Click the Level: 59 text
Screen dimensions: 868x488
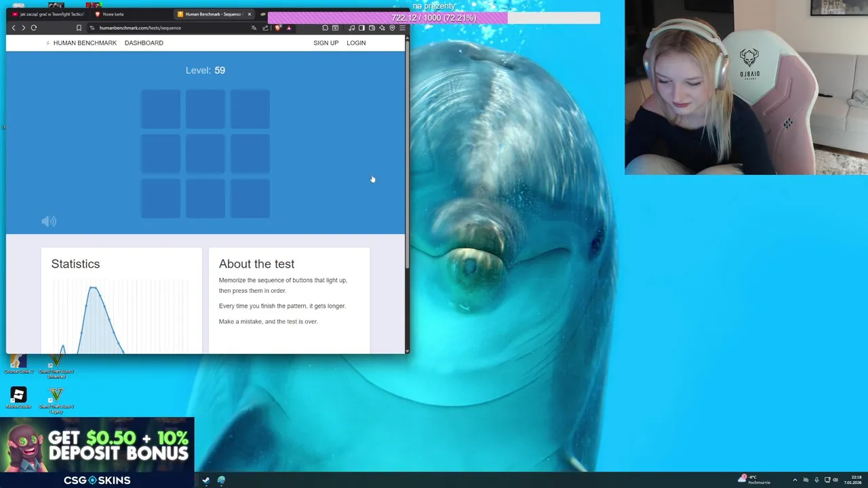click(205, 70)
